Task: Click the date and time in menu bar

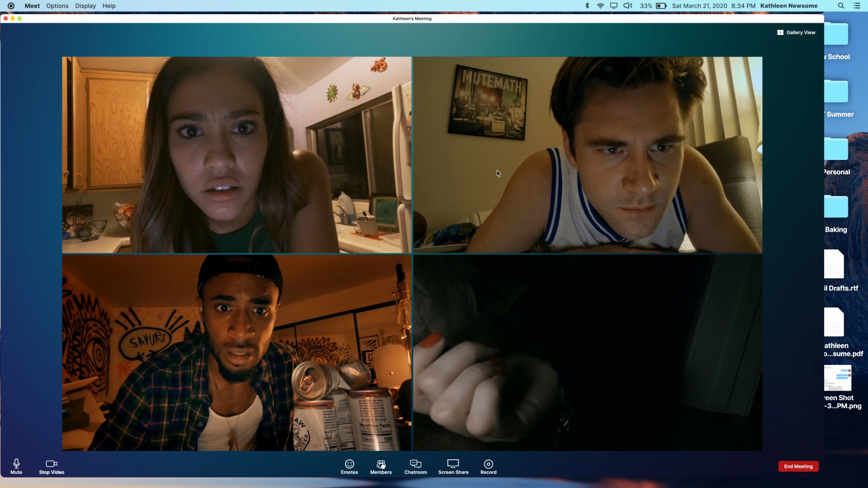Action: tap(713, 6)
